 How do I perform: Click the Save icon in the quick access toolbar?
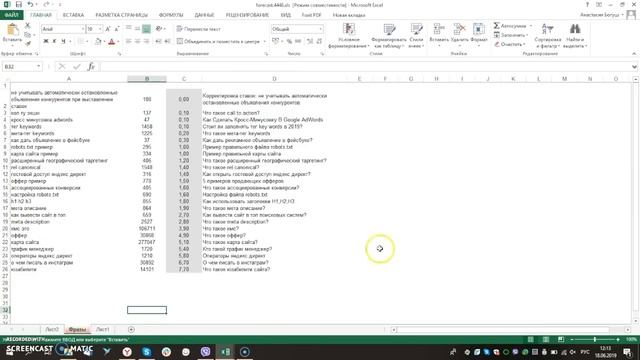(19, 4)
